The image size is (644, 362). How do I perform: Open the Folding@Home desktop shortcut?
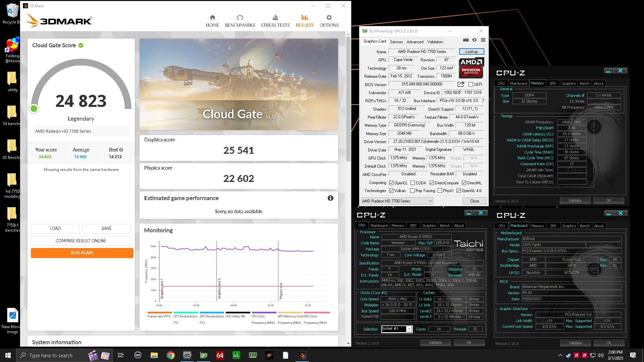tap(12, 50)
